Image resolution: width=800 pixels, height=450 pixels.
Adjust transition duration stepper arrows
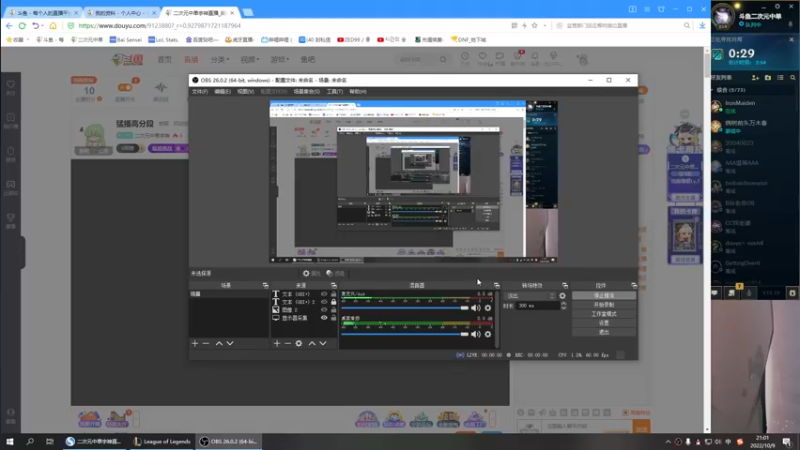pyautogui.click(x=563, y=306)
